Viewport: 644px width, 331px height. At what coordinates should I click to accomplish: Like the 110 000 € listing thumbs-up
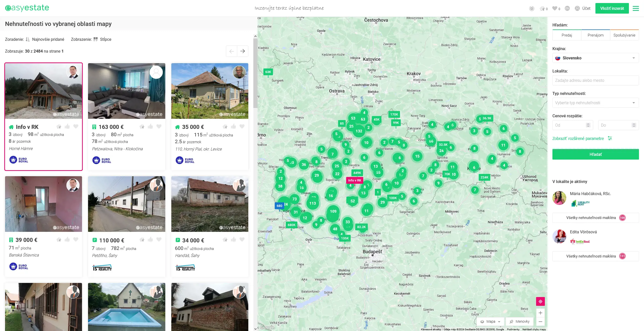click(150, 239)
